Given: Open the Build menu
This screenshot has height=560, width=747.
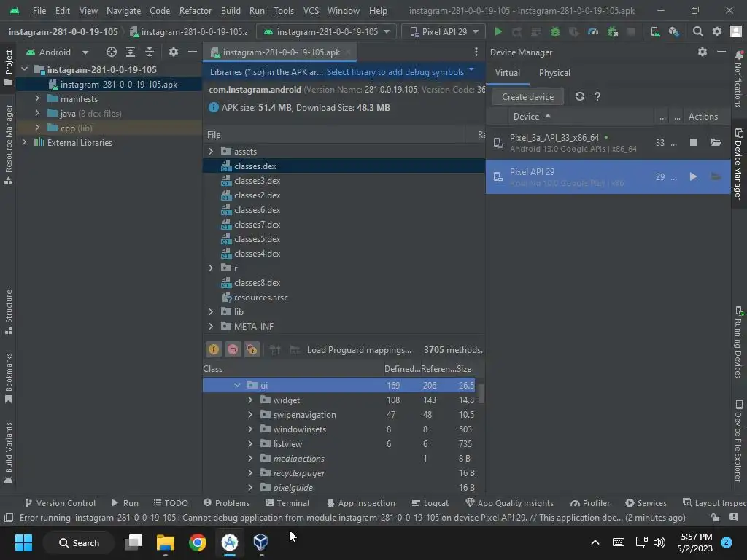Looking at the screenshot, I should coord(231,10).
